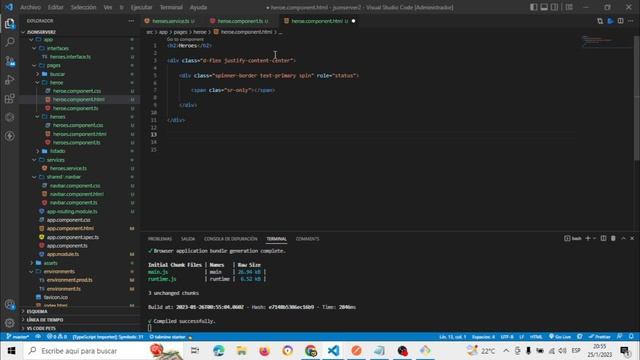The width and height of the screenshot is (640, 360).
Task: Click the editor minimap
Action: [607, 41]
